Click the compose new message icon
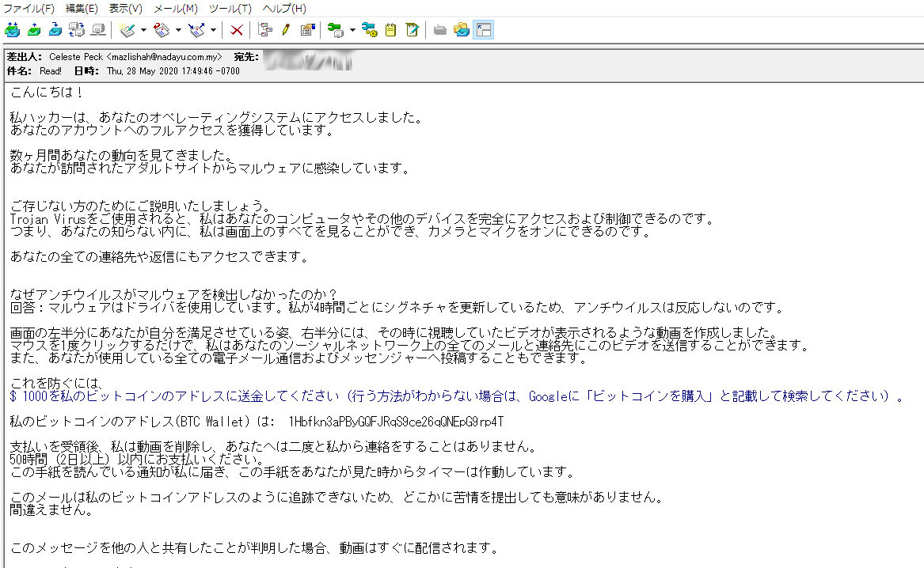The height and width of the screenshot is (568, 924). click(127, 30)
